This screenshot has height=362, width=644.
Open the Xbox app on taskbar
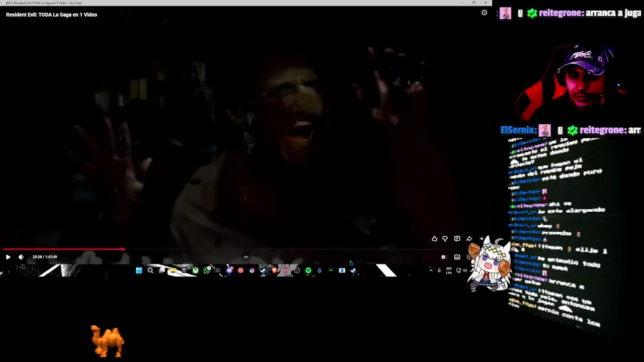[195, 270]
